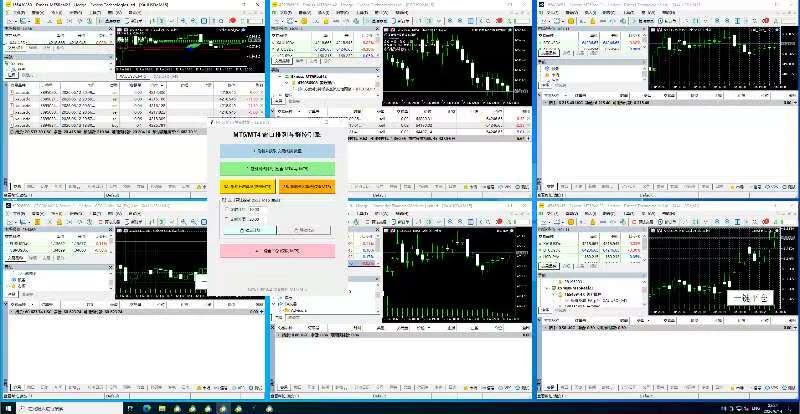Click the pale-cyan button in the dialog's grouped section
This screenshot has width=800, height=414.
250,230
